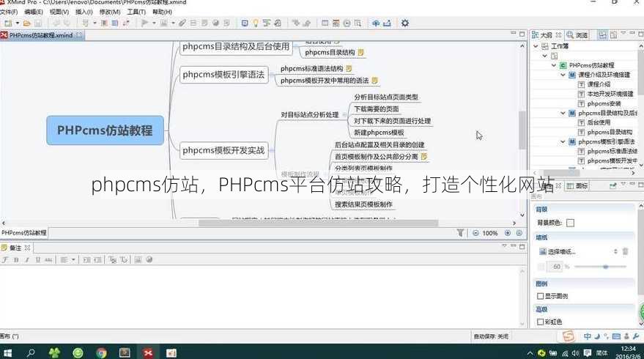644x359 pixels.
Task: Click the cloud upload toolbar icon
Action: [375, 23]
